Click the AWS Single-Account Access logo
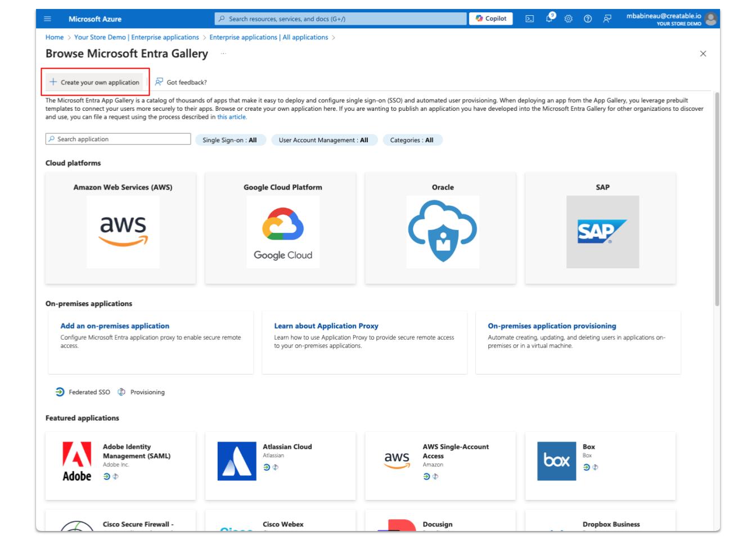This screenshot has height=540, width=756. [x=397, y=460]
